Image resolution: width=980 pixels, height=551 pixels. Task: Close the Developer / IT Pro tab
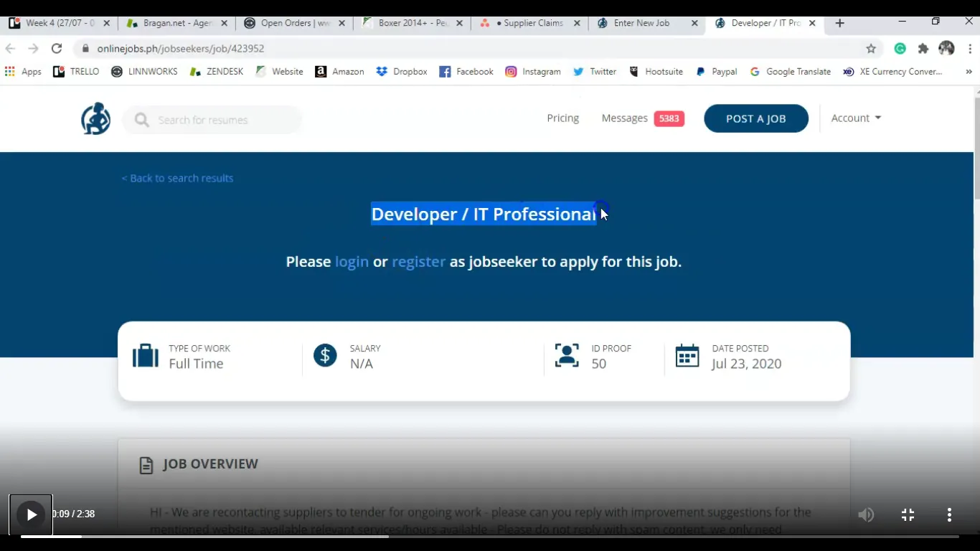click(x=812, y=23)
